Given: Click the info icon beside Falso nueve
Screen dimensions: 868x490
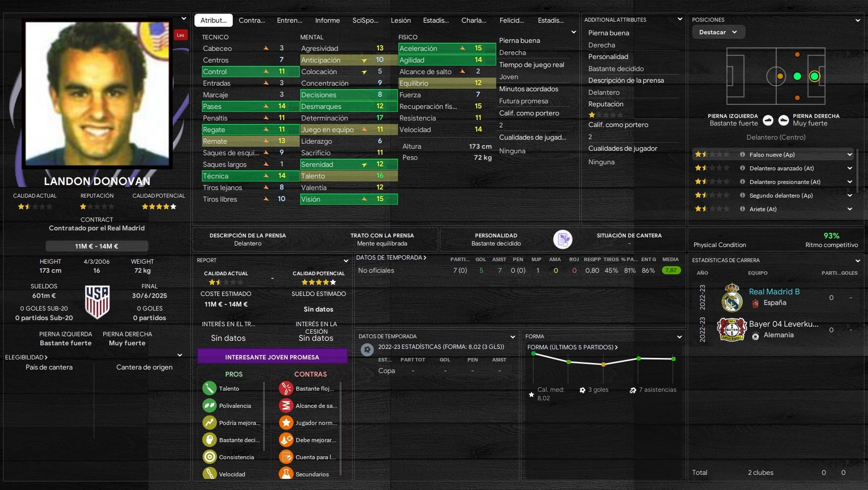Looking at the screenshot, I should 743,155.
